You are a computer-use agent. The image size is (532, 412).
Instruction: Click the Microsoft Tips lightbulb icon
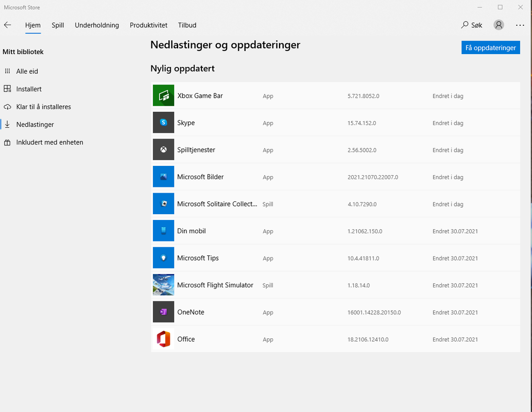[163, 257]
